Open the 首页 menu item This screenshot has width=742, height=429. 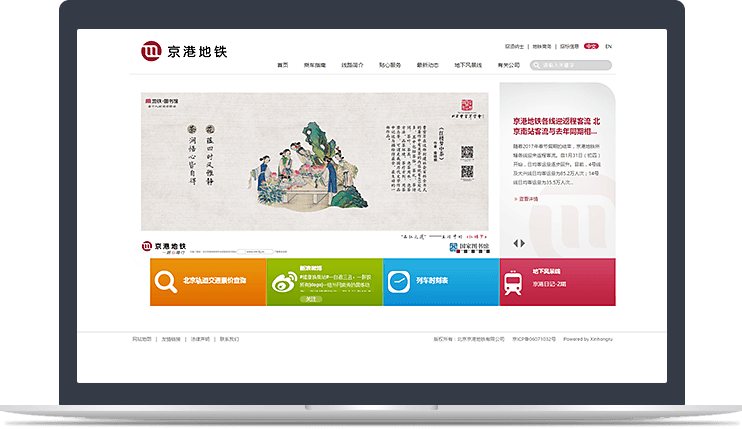[283, 65]
